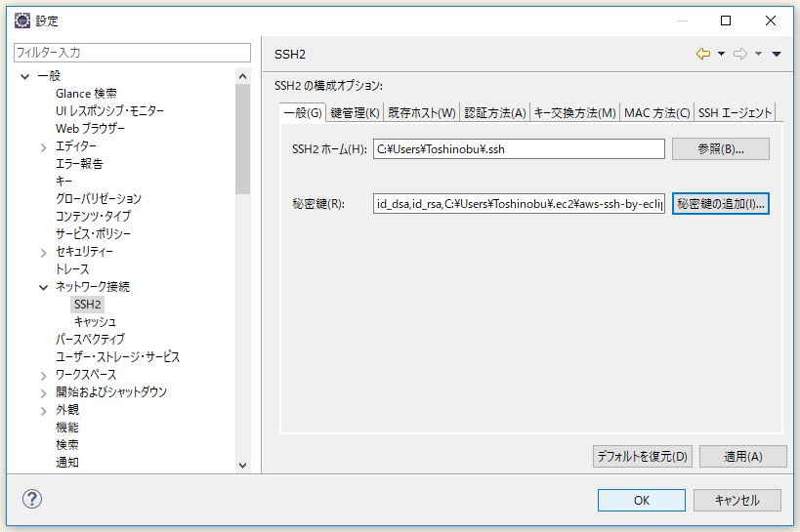Click the tree scrollbar down arrow
The height and width of the screenshot is (532, 800).
tap(243, 465)
